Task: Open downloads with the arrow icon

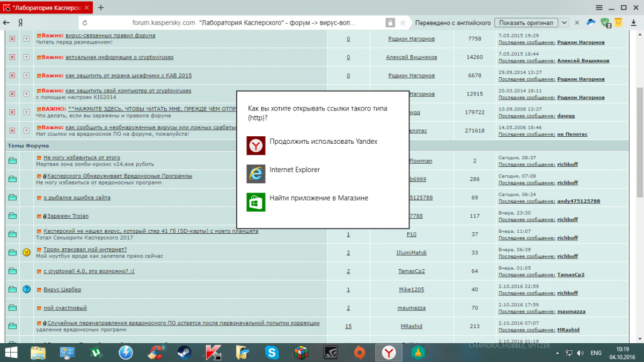Action: point(634,23)
